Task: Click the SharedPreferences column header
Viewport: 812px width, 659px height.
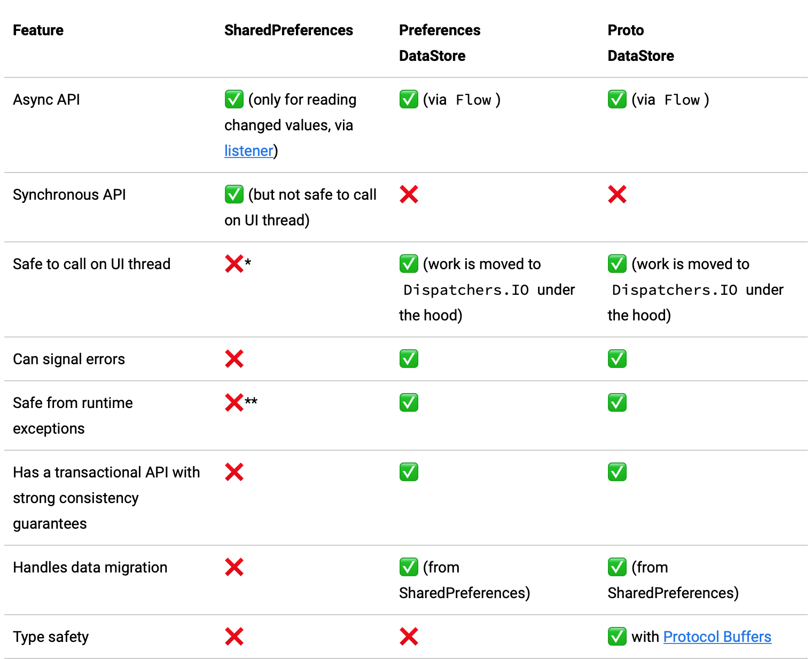Action: point(288,30)
